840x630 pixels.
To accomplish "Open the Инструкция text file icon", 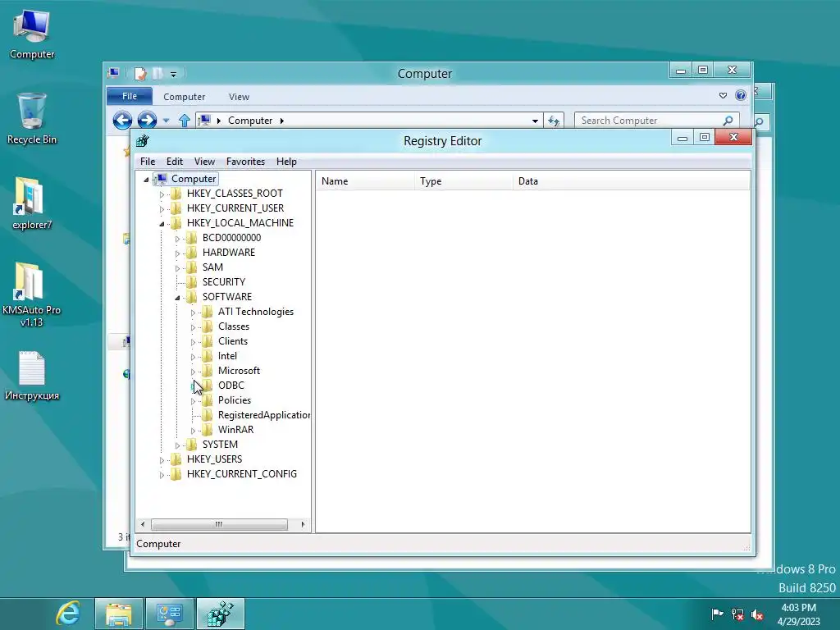I will point(32,376).
